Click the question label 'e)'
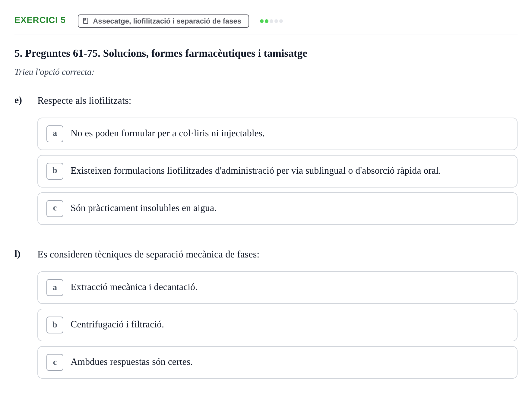532x407 pixels. pyautogui.click(x=18, y=100)
